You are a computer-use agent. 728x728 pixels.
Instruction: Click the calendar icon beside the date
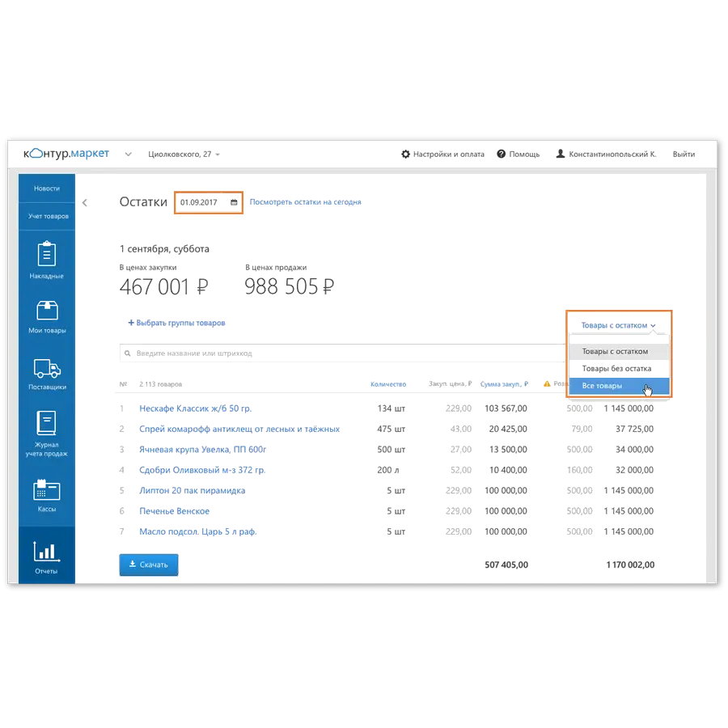pyautogui.click(x=234, y=201)
